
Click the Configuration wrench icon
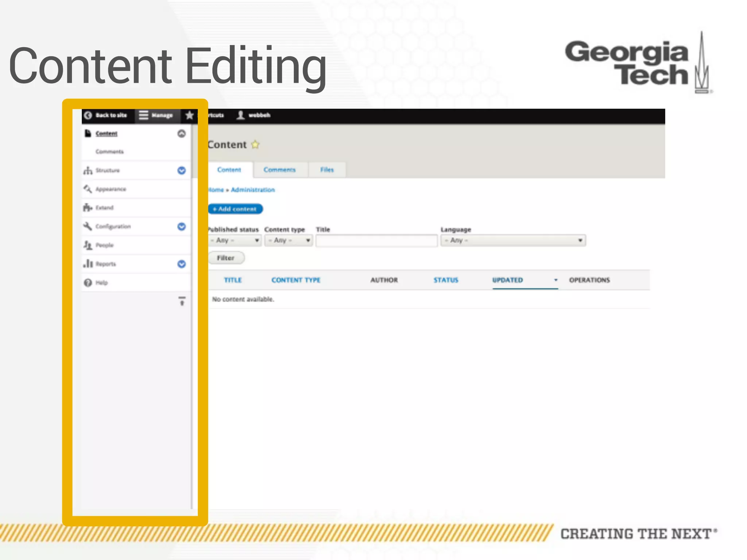[88, 226]
